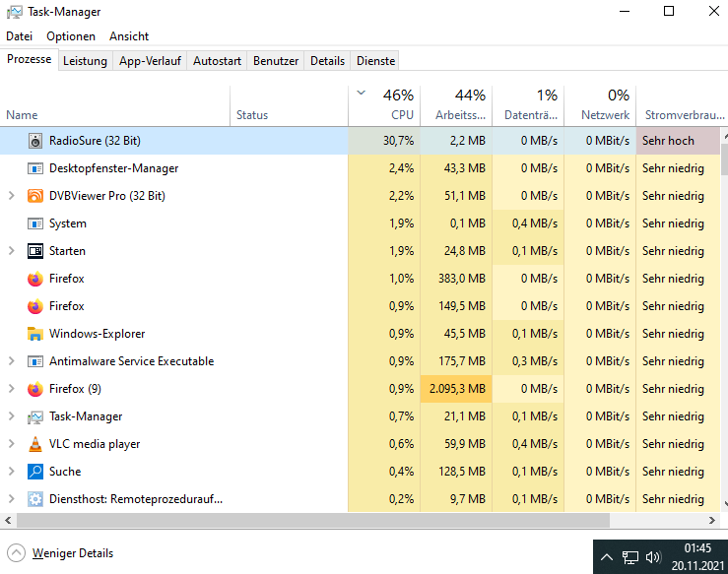Open the volume speaker tray icon
This screenshot has width=728, height=574.
pyautogui.click(x=653, y=557)
